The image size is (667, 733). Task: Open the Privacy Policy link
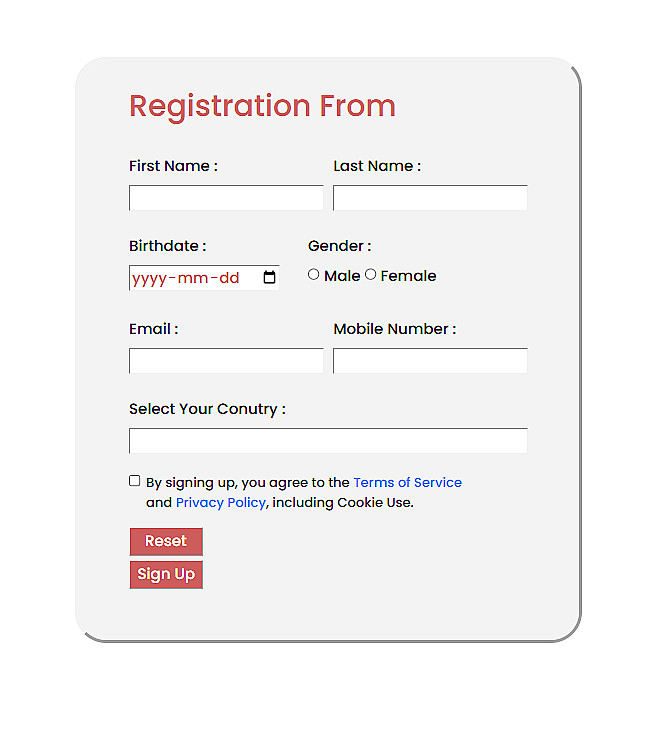(x=220, y=502)
